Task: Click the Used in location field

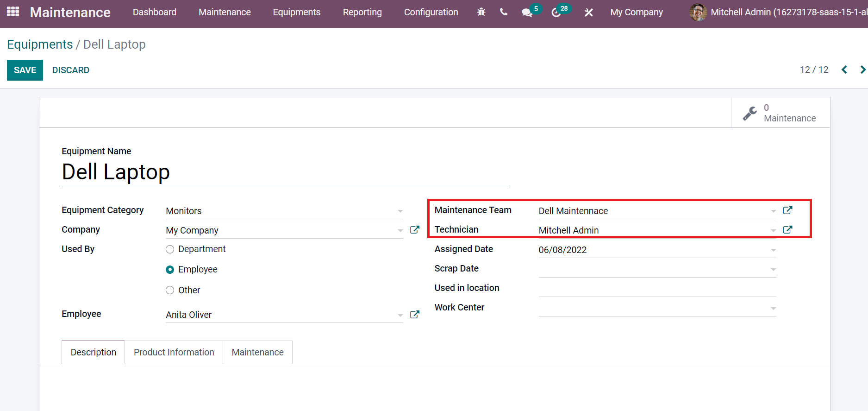Action: 657,288
